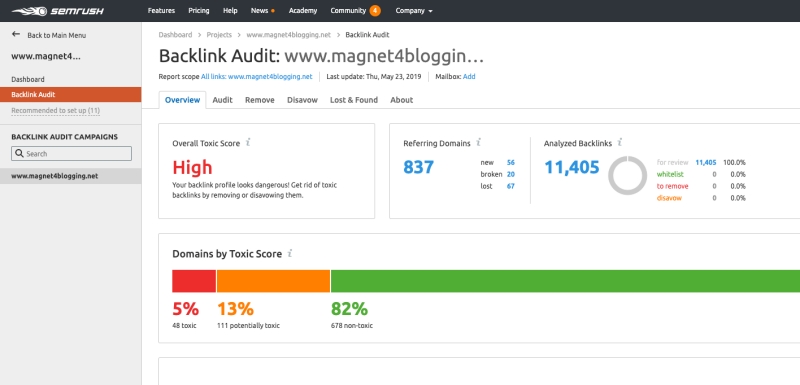Click in the campaign Search field

pos(71,153)
